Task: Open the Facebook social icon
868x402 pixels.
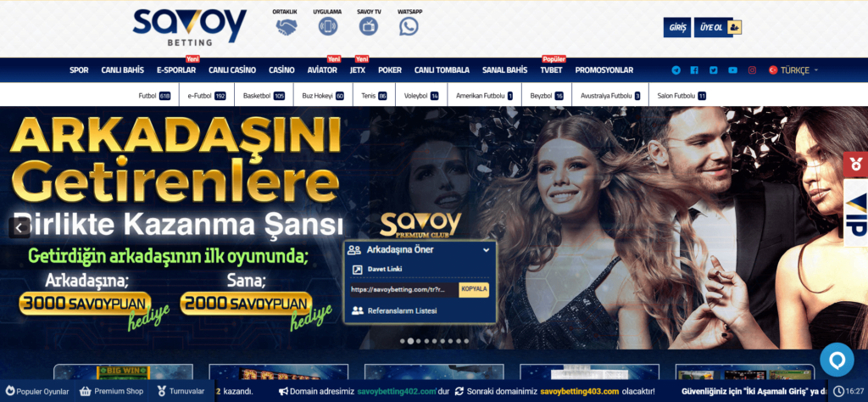Action: pyautogui.click(x=694, y=70)
